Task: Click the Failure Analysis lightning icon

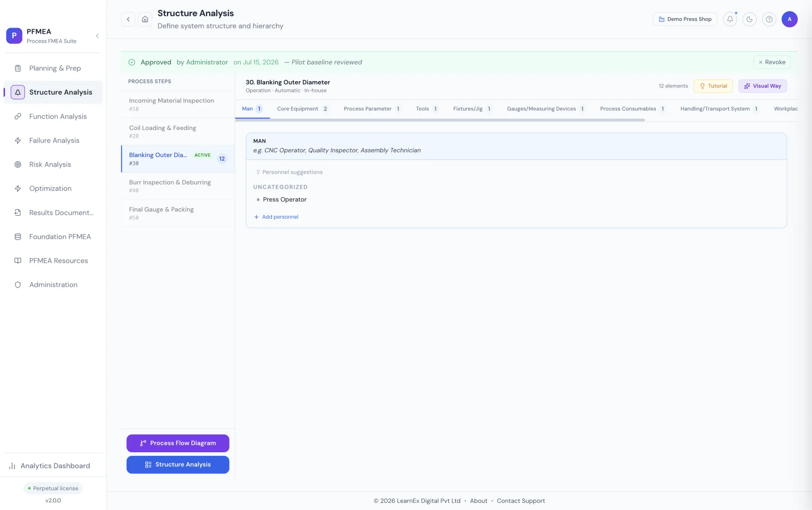Action: click(x=18, y=140)
